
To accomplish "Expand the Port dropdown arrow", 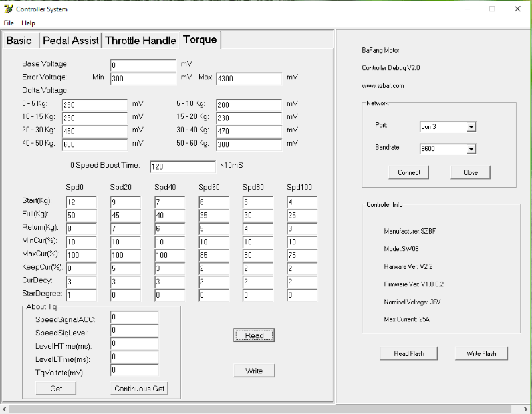I will (471, 127).
